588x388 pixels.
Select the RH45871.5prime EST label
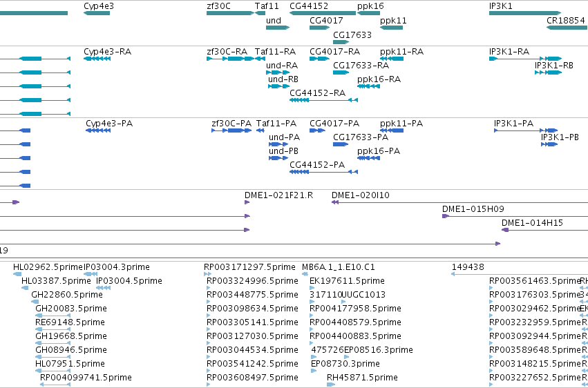(x=362, y=378)
